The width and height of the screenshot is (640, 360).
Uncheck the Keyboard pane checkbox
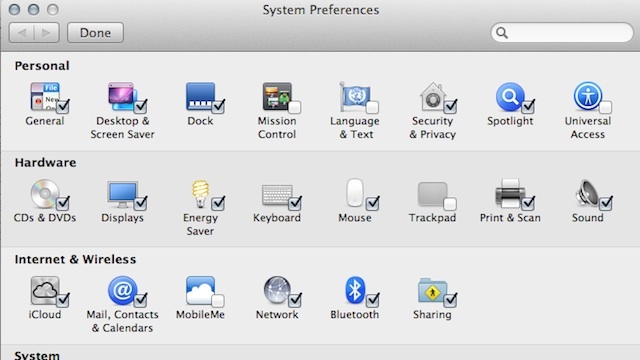click(x=295, y=204)
